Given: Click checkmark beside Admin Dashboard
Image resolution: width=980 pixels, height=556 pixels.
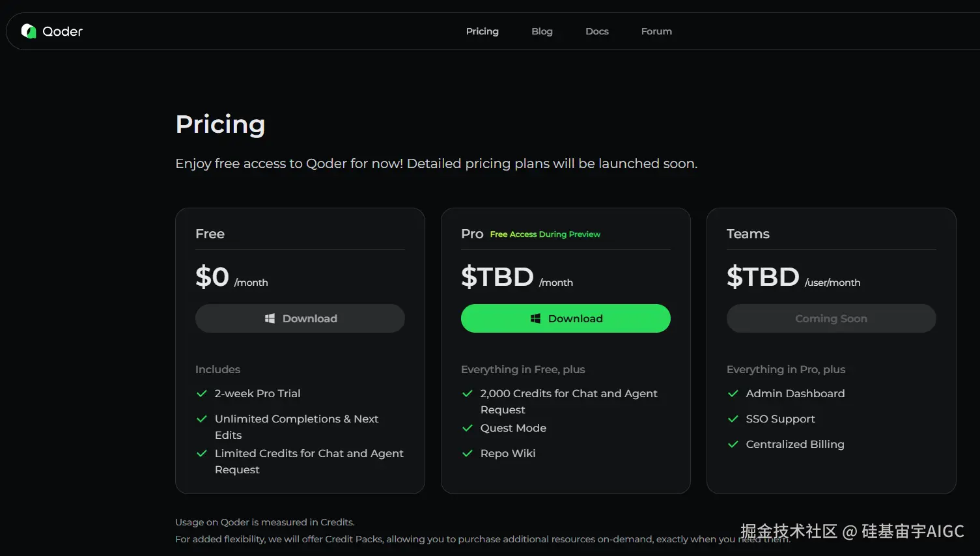Looking at the screenshot, I should click(x=733, y=393).
